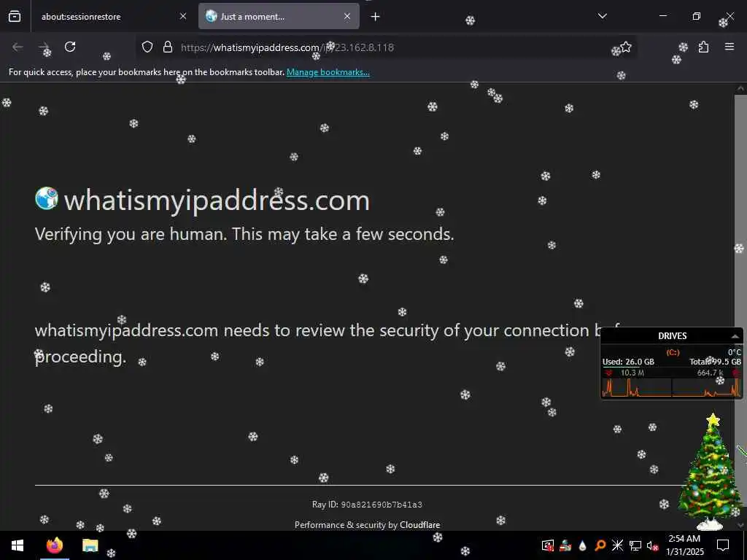Collapse the DRIVES widget with its arrow
The image size is (747, 560).
(x=735, y=336)
